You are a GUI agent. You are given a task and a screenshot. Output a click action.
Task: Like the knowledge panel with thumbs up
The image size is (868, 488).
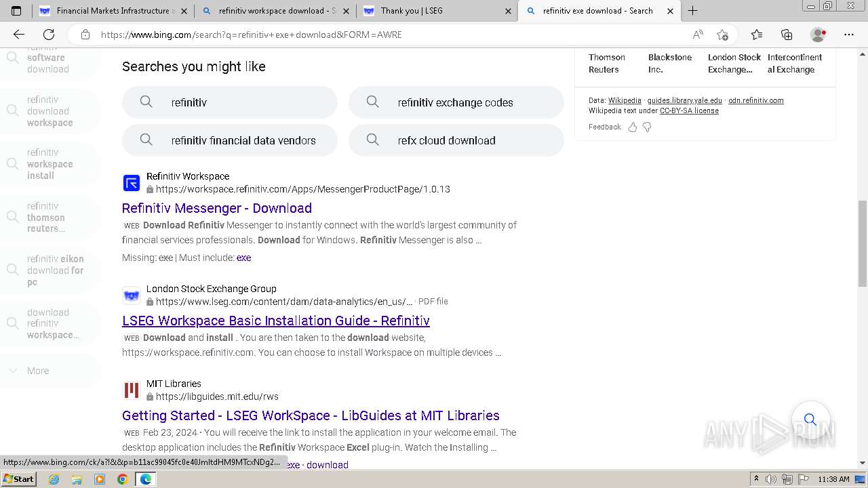click(x=633, y=127)
